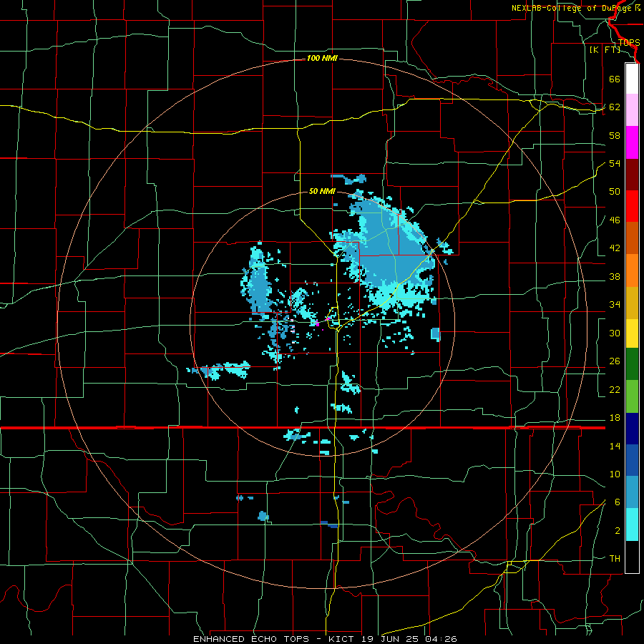Click the "42" legend value
The width and height of the screenshot is (644, 644).
coord(615,248)
